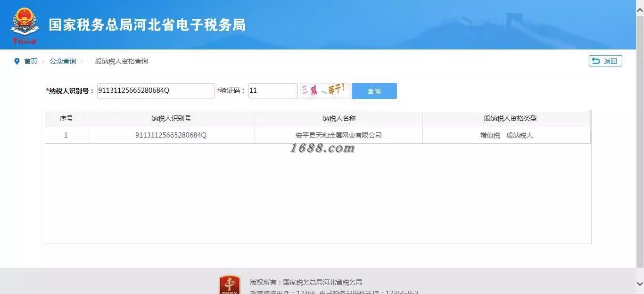644x294 pixels.
Task: Click the 返回 back button
Action: [x=605, y=61]
